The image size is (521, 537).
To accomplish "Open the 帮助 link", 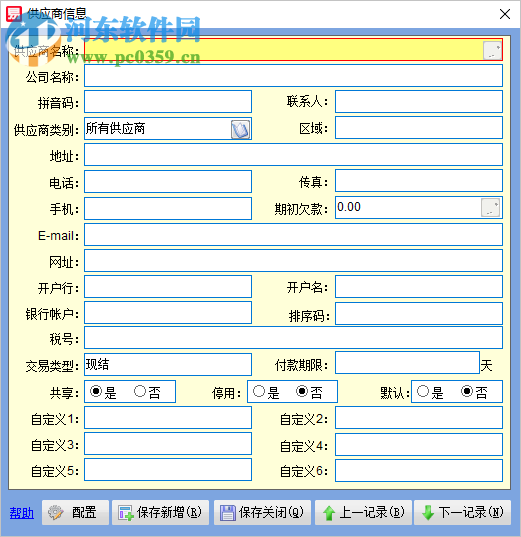I will pyautogui.click(x=22, y=513).
